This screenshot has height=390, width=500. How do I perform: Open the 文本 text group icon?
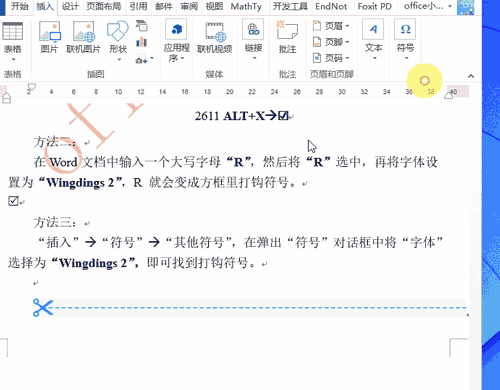coord(373,29)
